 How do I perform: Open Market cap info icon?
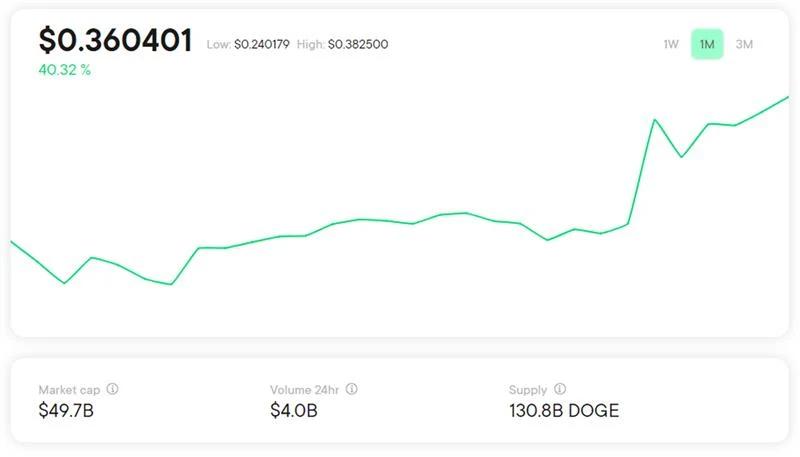tap(112, 389)
